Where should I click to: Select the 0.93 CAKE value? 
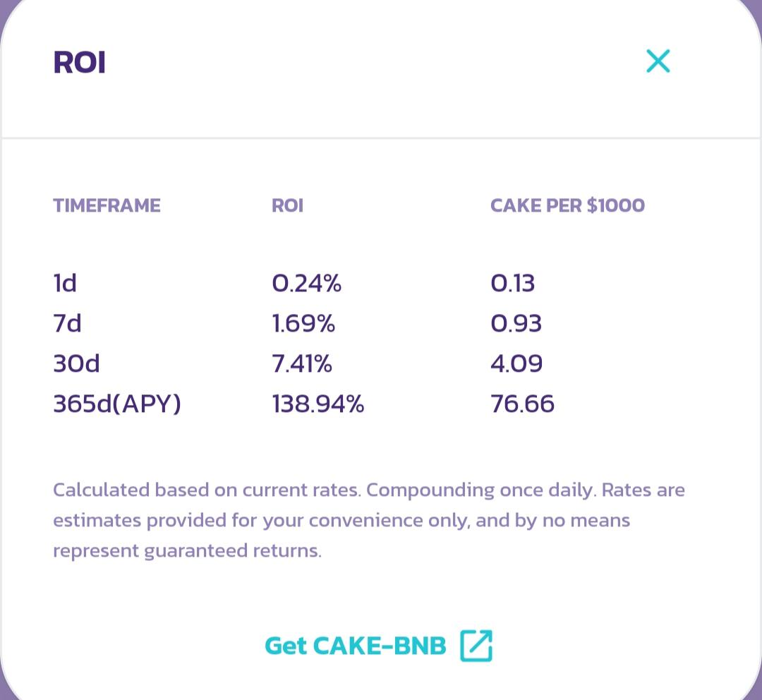click(x=516, y=323)
